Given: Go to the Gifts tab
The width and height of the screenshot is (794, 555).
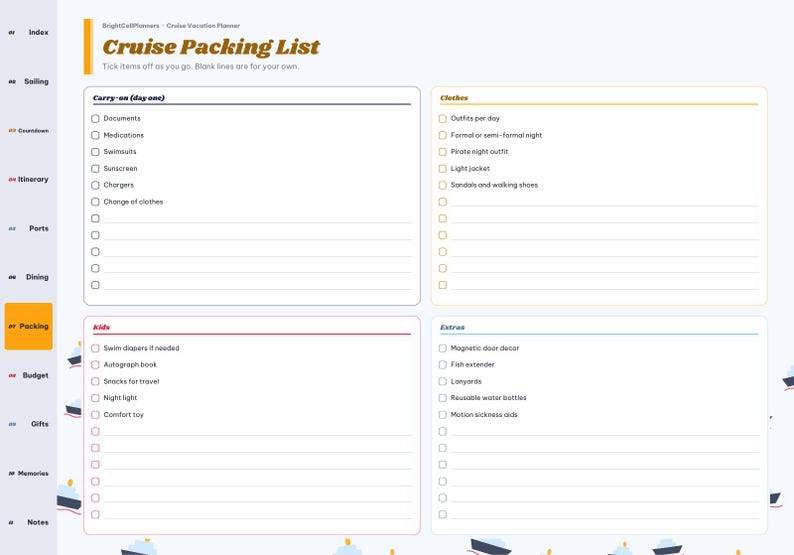Looking at the screenshot, I should point(28,424).
